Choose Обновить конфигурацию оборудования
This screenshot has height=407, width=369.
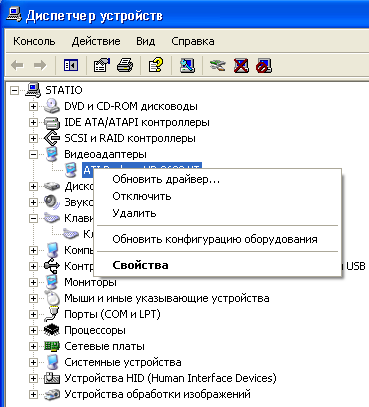[x=218, y=239]
